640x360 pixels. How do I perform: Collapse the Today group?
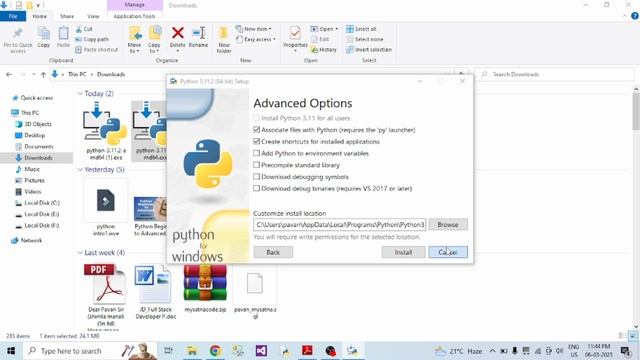pos(80,93)
